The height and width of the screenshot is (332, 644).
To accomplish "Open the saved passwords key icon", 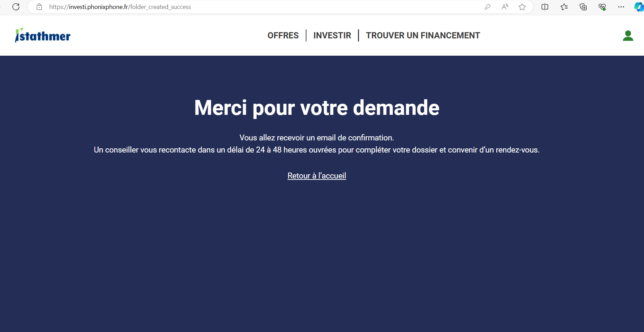I will tap(487, 7).
